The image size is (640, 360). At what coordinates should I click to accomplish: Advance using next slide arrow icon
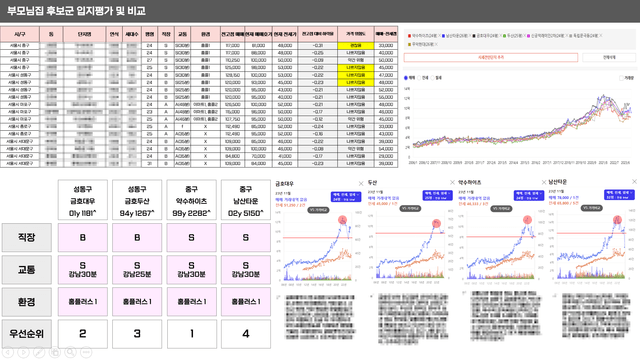(23, 352)
